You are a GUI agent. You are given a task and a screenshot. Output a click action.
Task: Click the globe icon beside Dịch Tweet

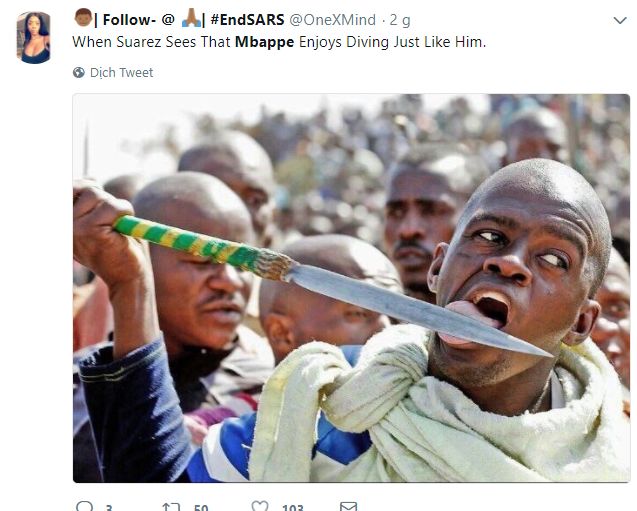pos(79,73)
